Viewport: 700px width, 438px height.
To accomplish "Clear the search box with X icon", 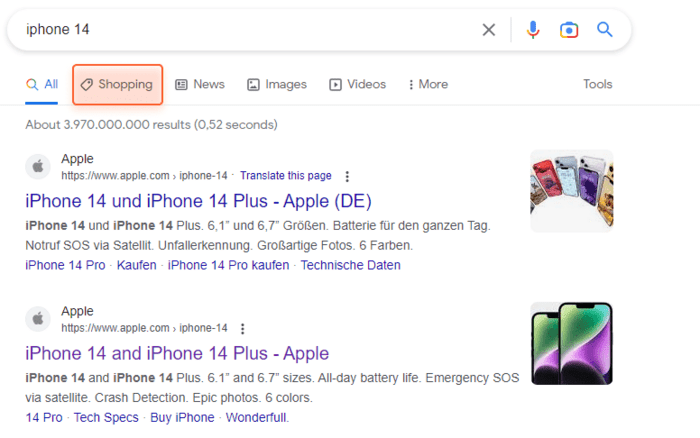I will [488, 30].
